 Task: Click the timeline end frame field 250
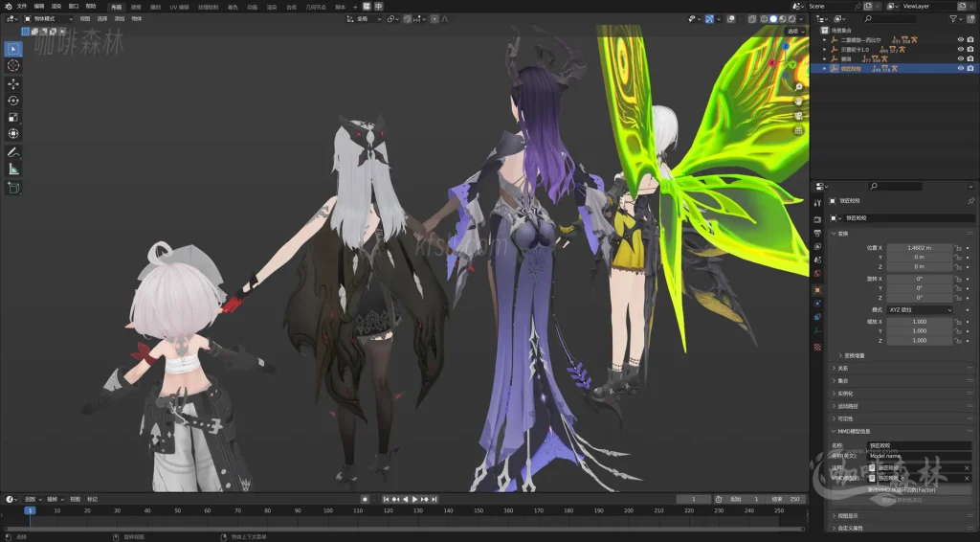coord(787,499)
